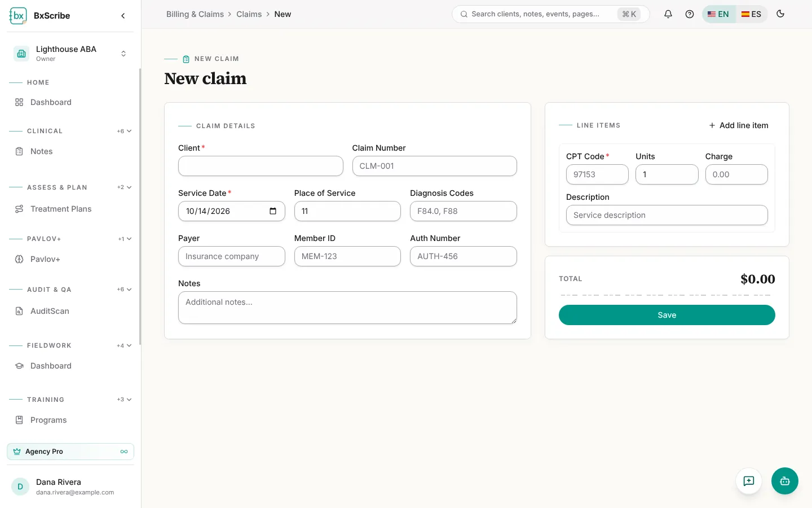Viewport: 812px width, 508px height.
Task: Open the help question mark icon
Action: point(690,14)
